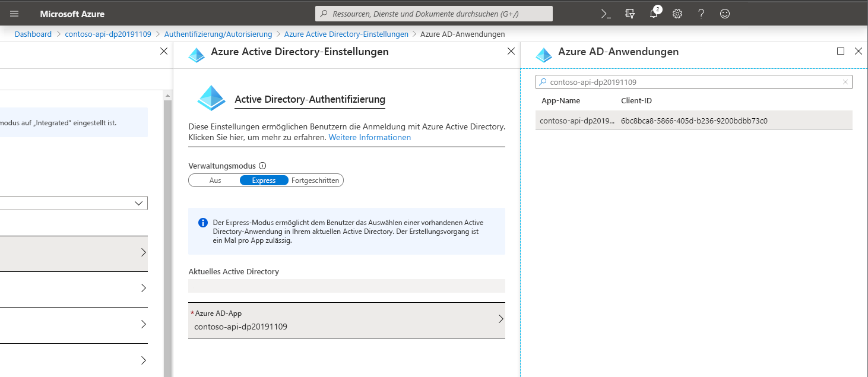Screen dimensions: 868x377
Task: Click Microsoft Azure to go home
Action: click(72, 13)
